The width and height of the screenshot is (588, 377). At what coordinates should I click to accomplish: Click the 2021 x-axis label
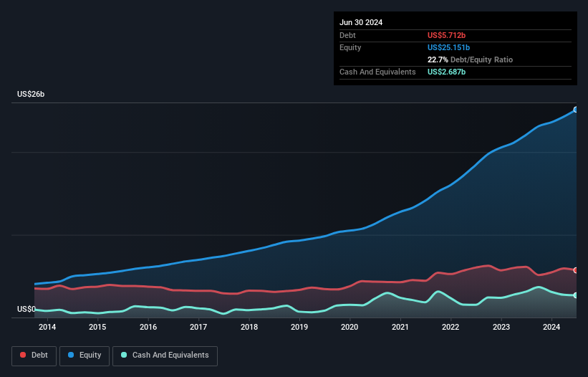point(400,327)
